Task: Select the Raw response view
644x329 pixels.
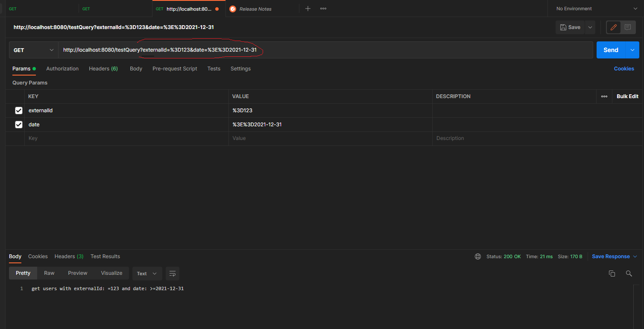Action: 49,273
